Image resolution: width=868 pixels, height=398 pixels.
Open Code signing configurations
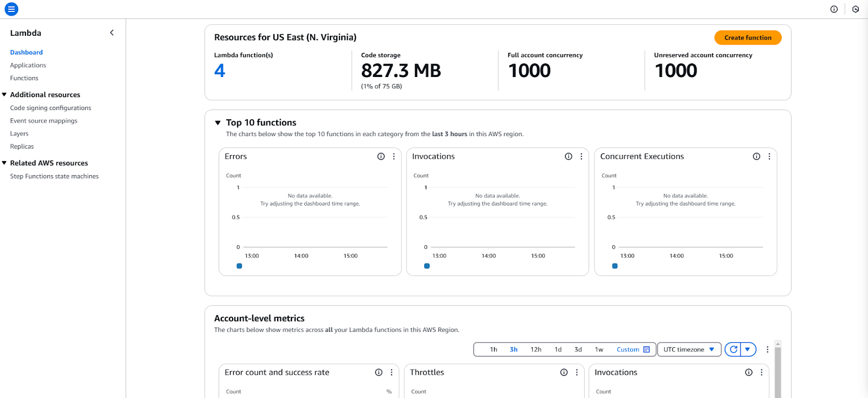click(x=50, y=108)
